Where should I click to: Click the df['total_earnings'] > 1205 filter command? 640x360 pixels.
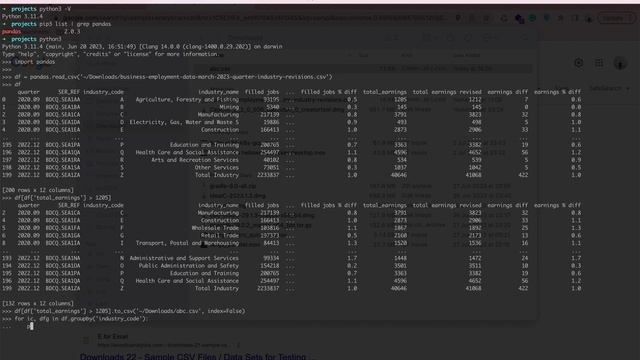pyautogui.click(x=56, y=198)
